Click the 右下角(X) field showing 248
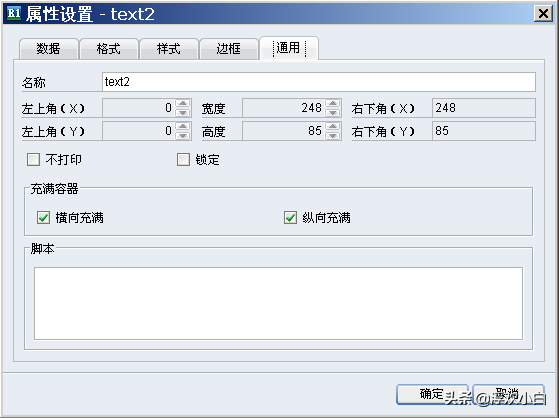 pyautogui.click(x=484, y=108)
